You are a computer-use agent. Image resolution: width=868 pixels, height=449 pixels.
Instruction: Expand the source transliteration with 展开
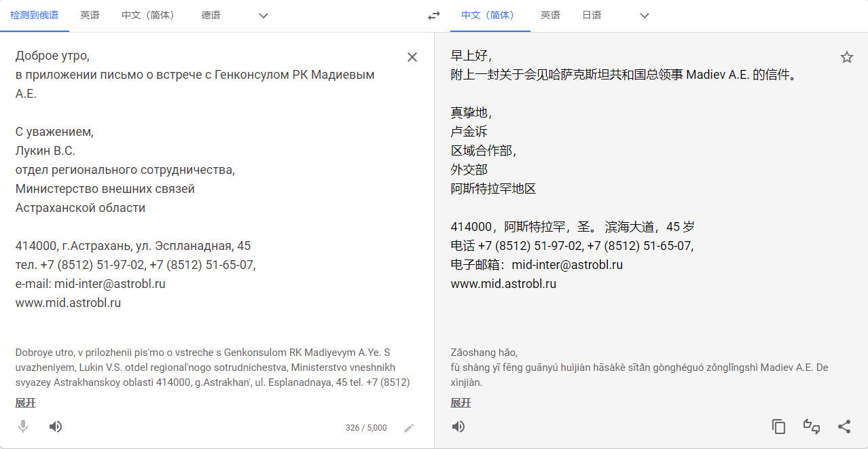coord(26,403)
